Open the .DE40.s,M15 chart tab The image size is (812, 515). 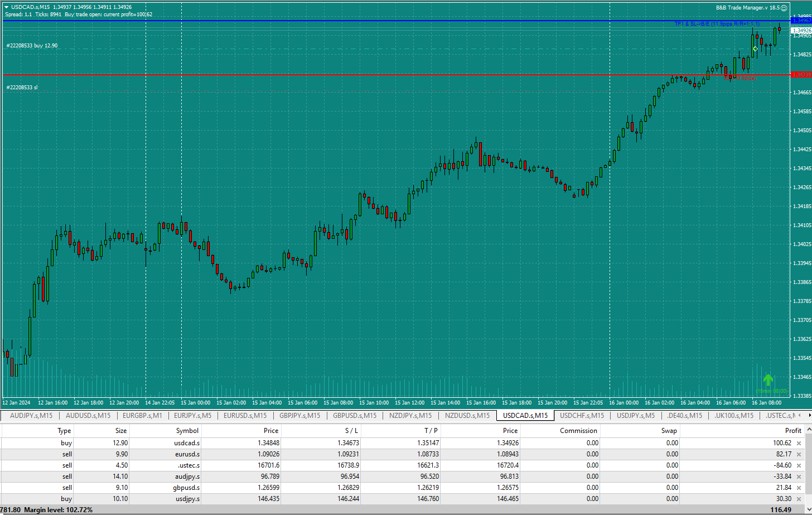pos(684,415)
